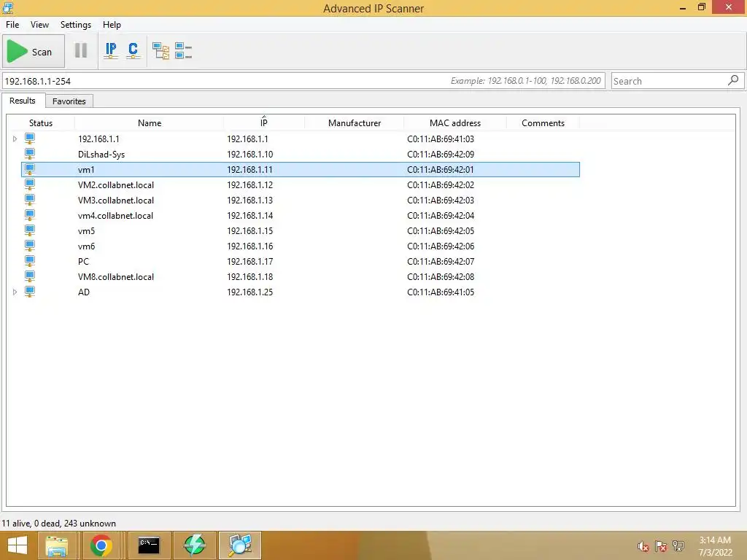Screen dimensions: 747x560
Task: Click the Pause scan icon
Action: tap(81, 50)
